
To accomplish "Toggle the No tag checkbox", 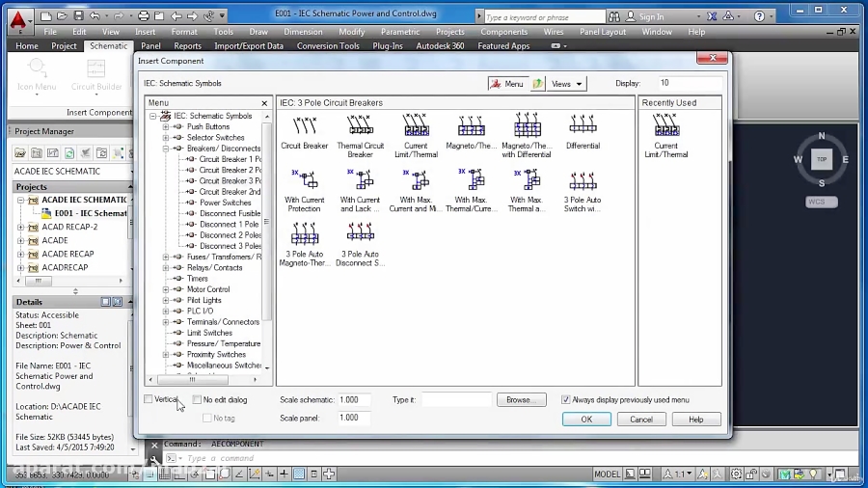I will (207, 419).
